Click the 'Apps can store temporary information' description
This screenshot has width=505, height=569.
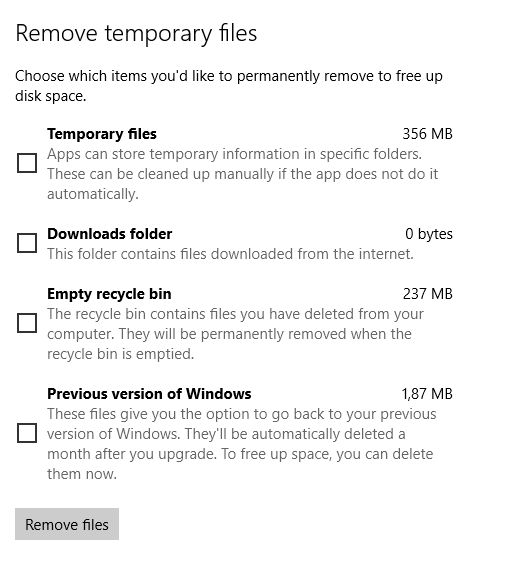coord(242,174)
